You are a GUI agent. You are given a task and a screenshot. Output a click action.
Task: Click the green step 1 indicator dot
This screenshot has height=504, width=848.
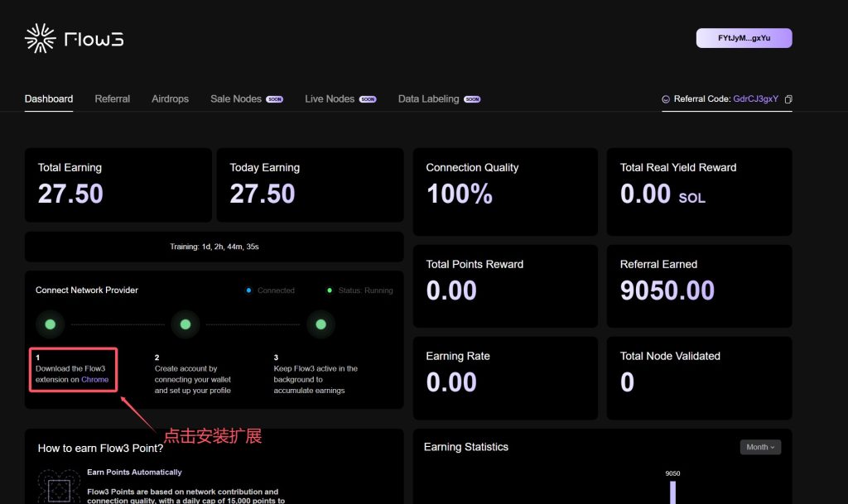51,324
